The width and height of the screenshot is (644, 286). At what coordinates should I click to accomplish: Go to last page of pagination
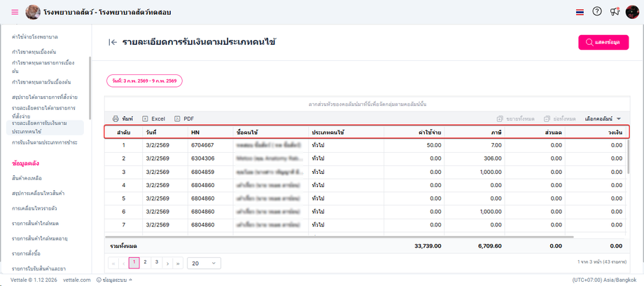[178, 263]
